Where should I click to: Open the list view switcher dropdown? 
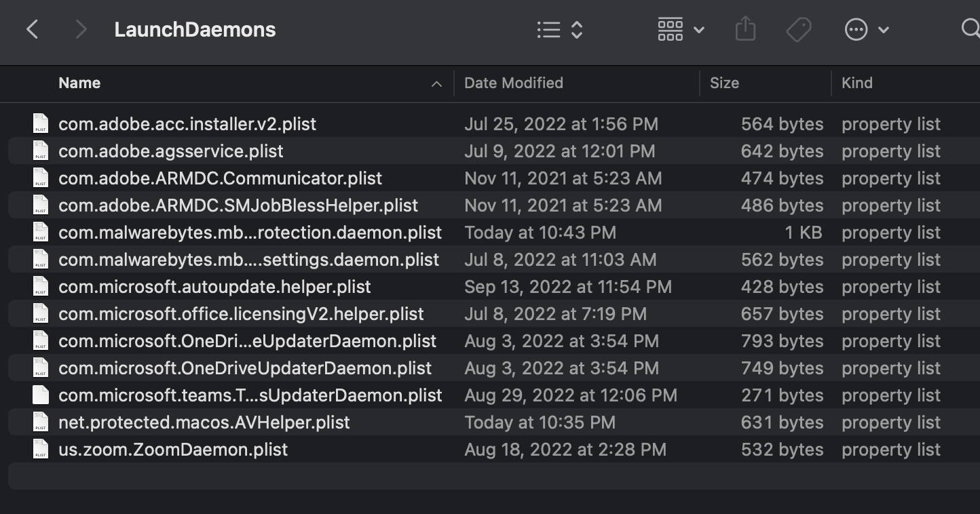coord(559,29)
